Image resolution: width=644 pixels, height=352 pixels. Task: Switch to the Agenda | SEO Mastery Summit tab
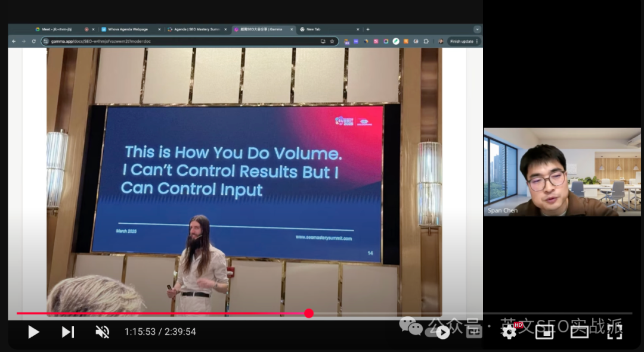197,30
